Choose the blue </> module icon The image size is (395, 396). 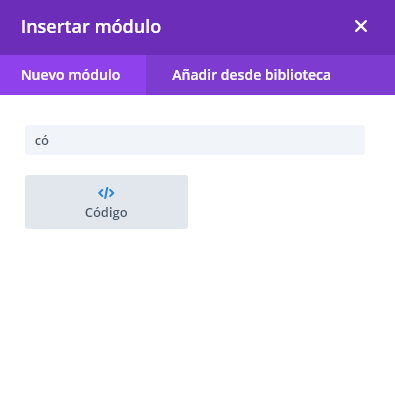106,193
